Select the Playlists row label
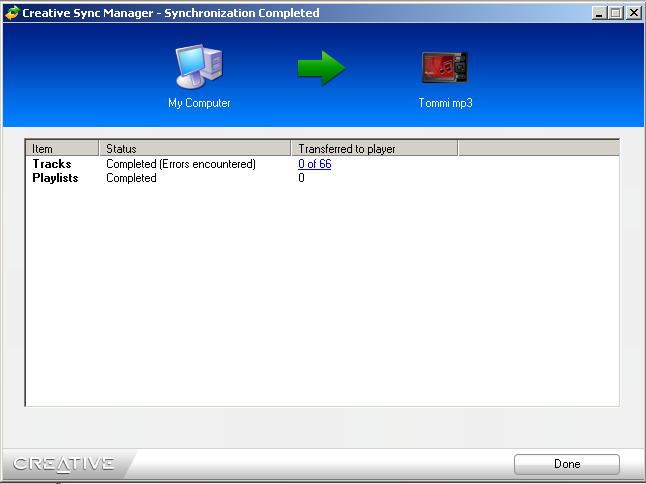Screen dimensions: 646x484 (x=55, y=178)
